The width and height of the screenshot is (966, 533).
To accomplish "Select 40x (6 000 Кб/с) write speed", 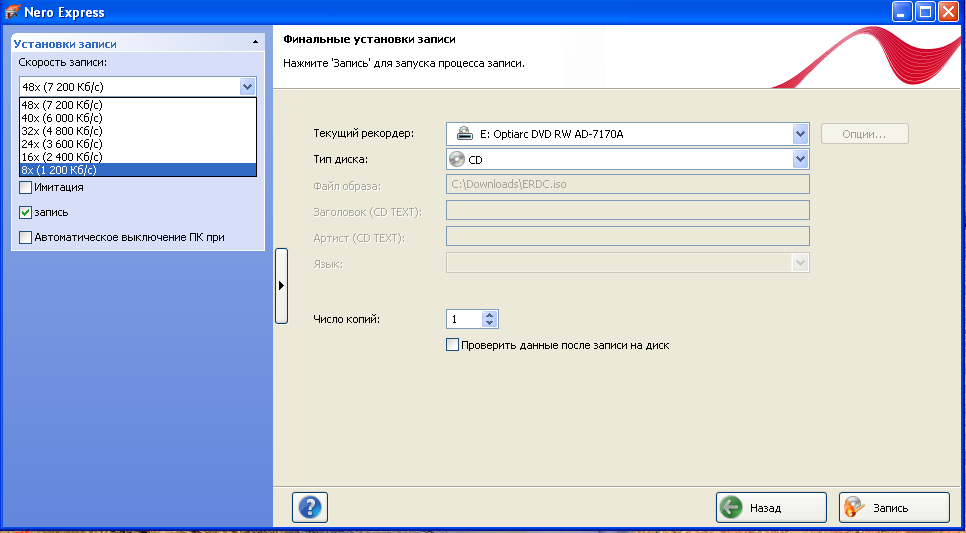I will tap(138, 118).
